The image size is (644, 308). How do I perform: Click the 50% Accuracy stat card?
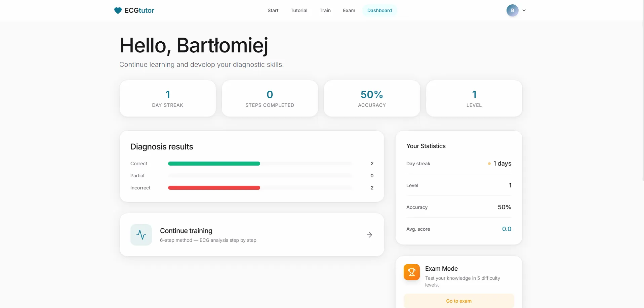click(372, 98)
